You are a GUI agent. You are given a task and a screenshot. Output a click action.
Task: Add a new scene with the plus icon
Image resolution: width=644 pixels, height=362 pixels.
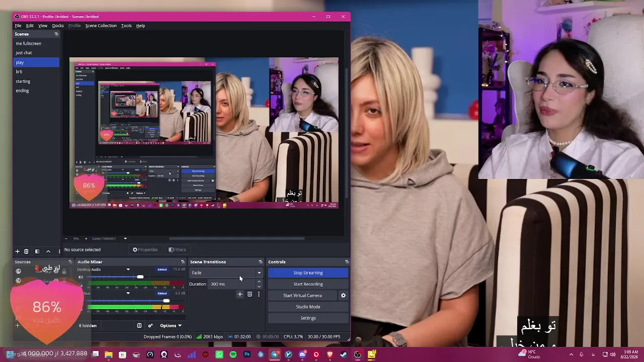(17, 251)
